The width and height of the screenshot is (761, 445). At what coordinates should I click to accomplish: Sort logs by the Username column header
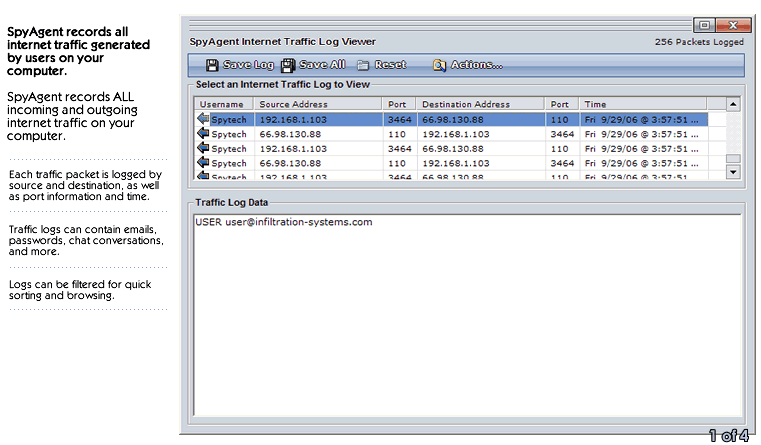tap(222, 104)
